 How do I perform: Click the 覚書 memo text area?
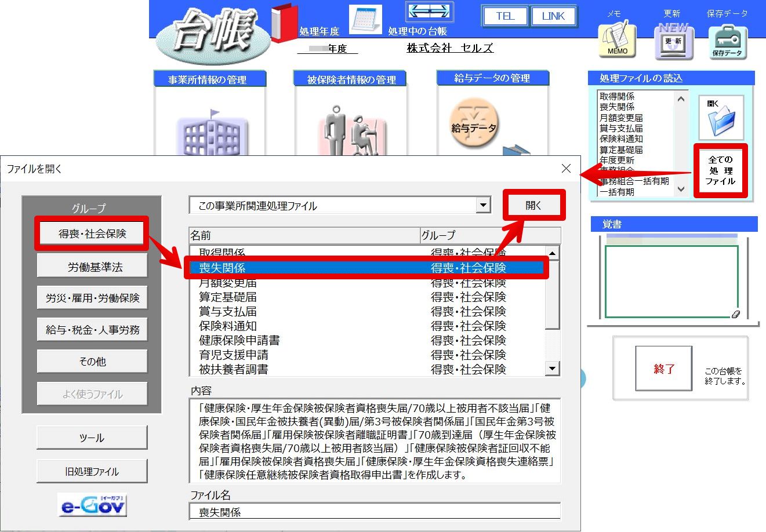pyautogui.click(x=671, y=282)
